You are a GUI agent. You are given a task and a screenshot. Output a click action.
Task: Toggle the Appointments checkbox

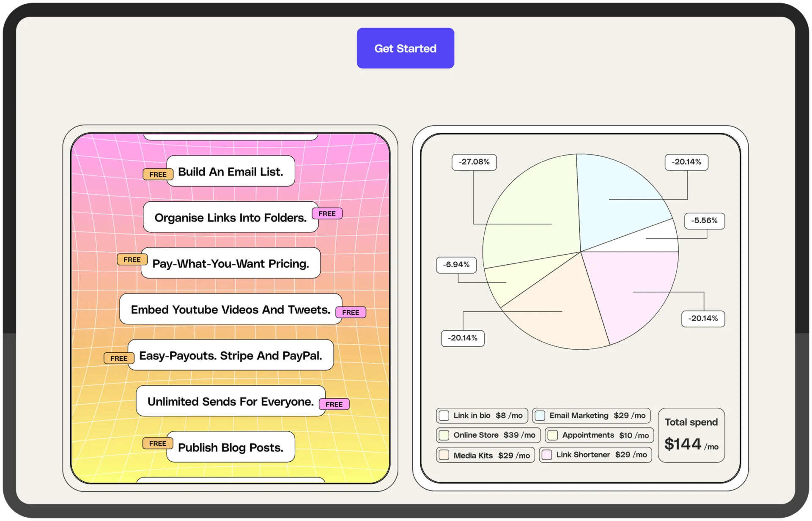(x=553, y=435)
